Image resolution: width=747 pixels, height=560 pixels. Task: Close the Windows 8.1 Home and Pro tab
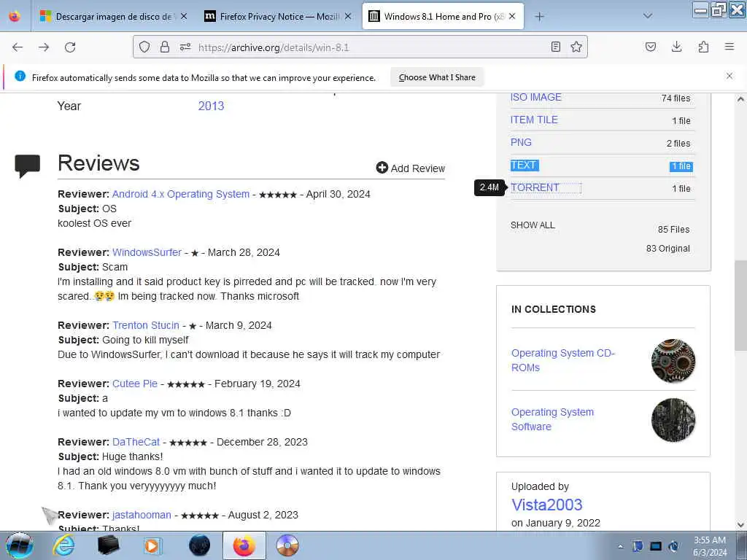512,16
